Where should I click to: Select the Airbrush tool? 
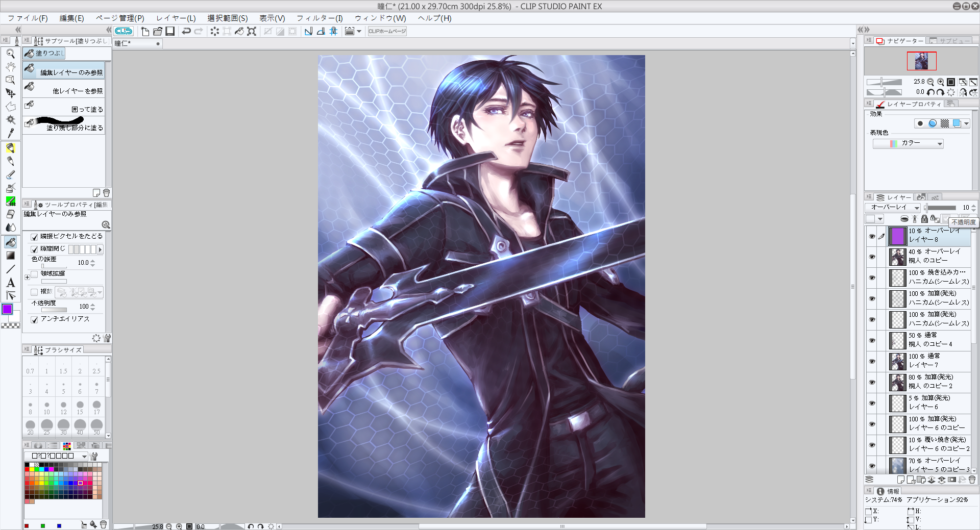(10, 188)
